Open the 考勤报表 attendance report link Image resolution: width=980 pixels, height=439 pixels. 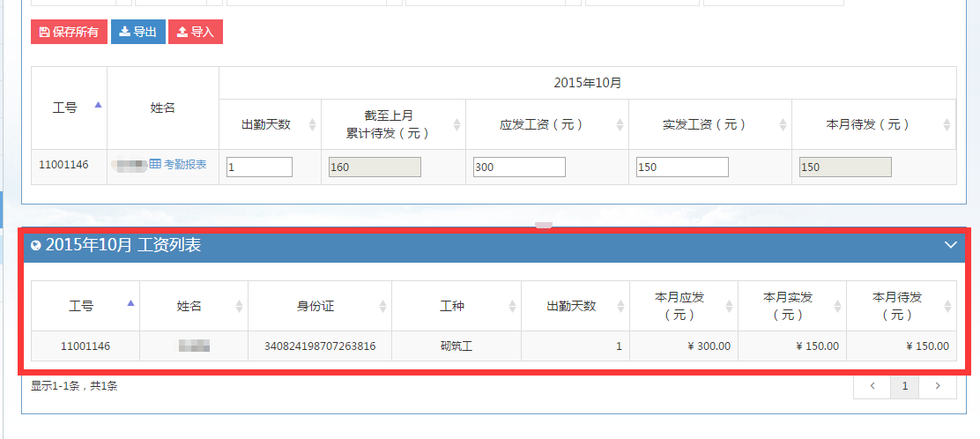click(178, 164)
